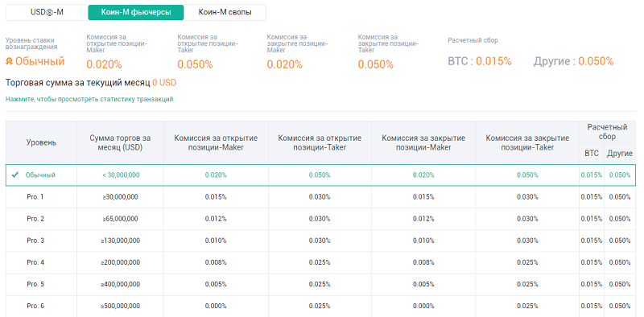The width and height of the screenshot is (644, 317).
Task: Click summary BTC : 0.015% settlement fee
Action: [x=479, y=62]
